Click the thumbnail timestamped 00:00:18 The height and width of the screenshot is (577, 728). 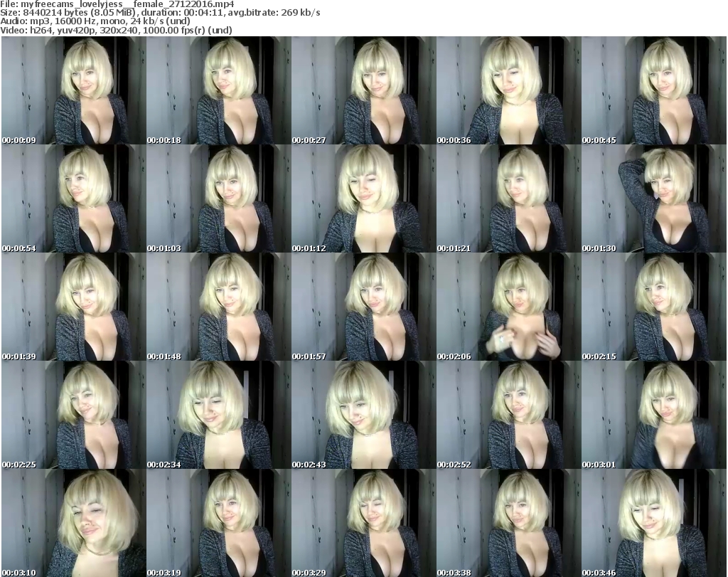pos(219,90)
